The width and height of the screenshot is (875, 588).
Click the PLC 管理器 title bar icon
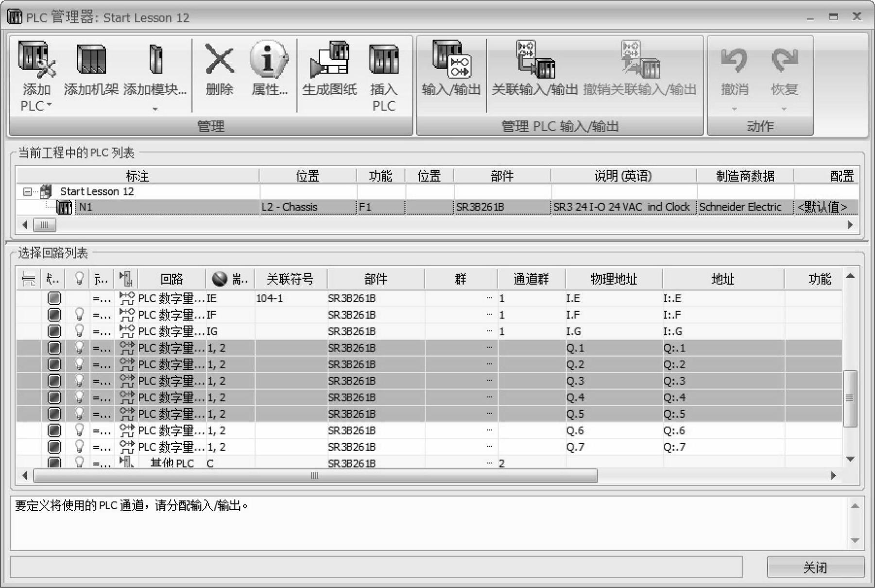pos(15,17)
